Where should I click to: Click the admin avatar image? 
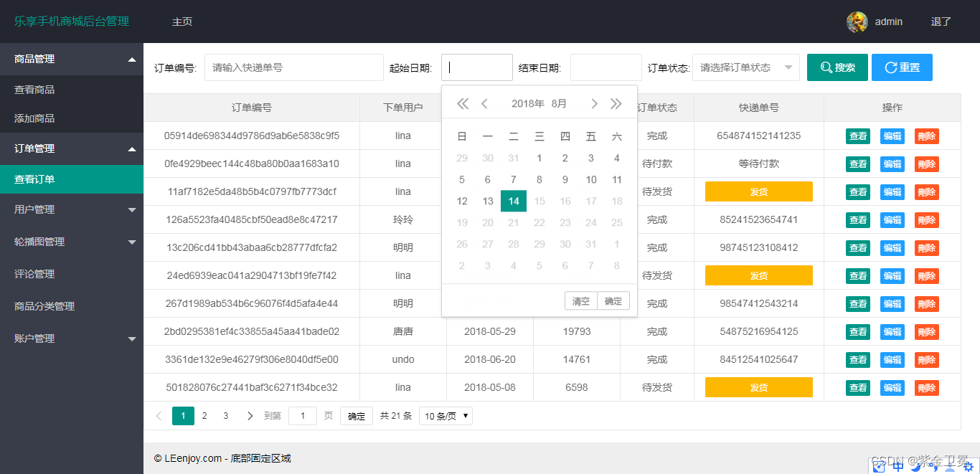857,22
